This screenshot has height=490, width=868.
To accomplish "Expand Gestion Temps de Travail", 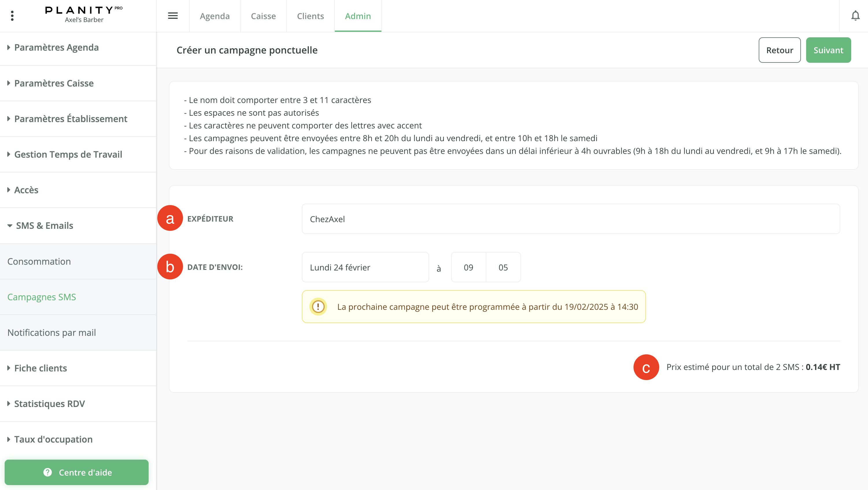I will (68, 154).
